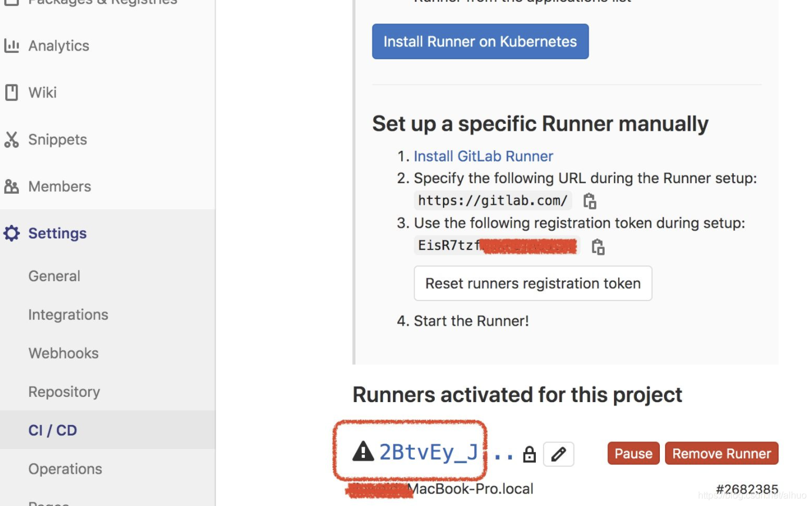Open the Settings sidebar section
Image resolution: width=812 pixels, height=506 pixels.
(x=58, y=234)
